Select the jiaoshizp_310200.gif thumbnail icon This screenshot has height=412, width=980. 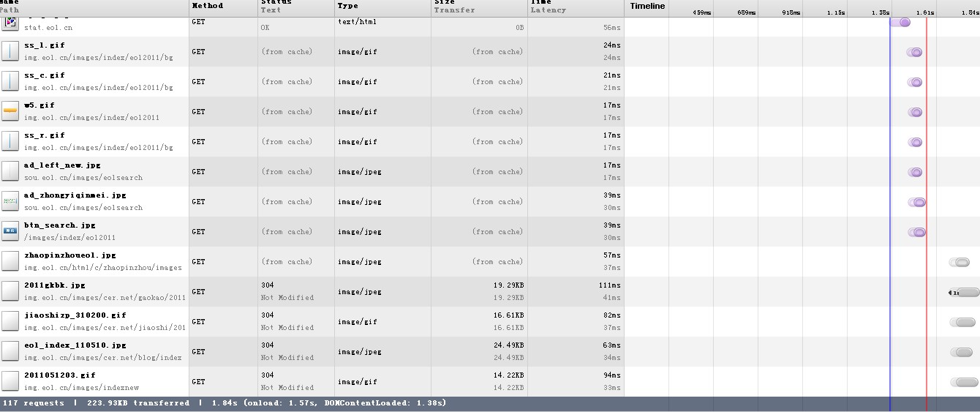(10, 321)
